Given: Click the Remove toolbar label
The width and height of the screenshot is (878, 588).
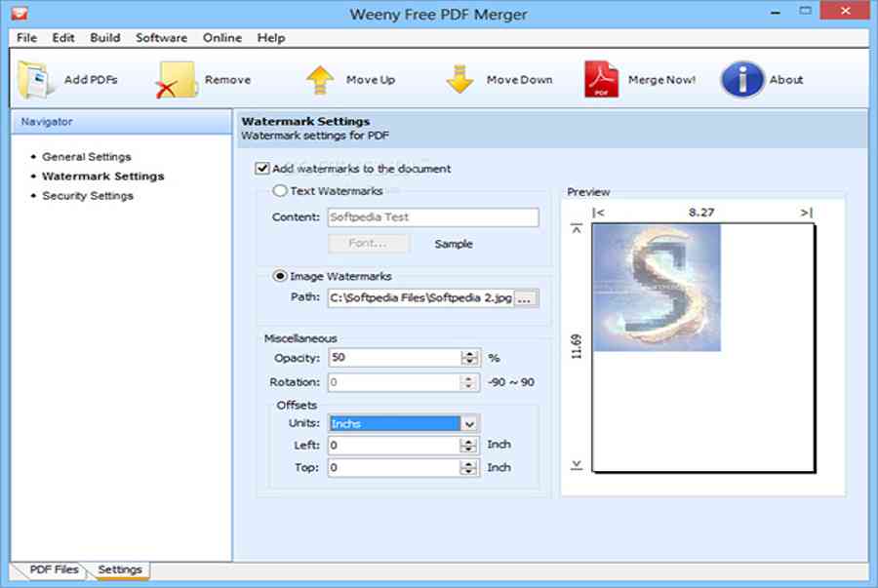Looking at the screenshot, I should tap(227, 79).
